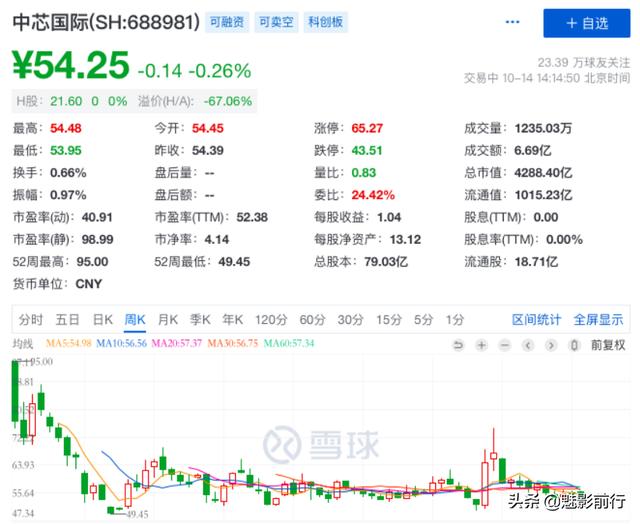Click the 市盈率(TTM) value 52.38
The width and height of the screenshot is (640, 524).
[252, 218]
